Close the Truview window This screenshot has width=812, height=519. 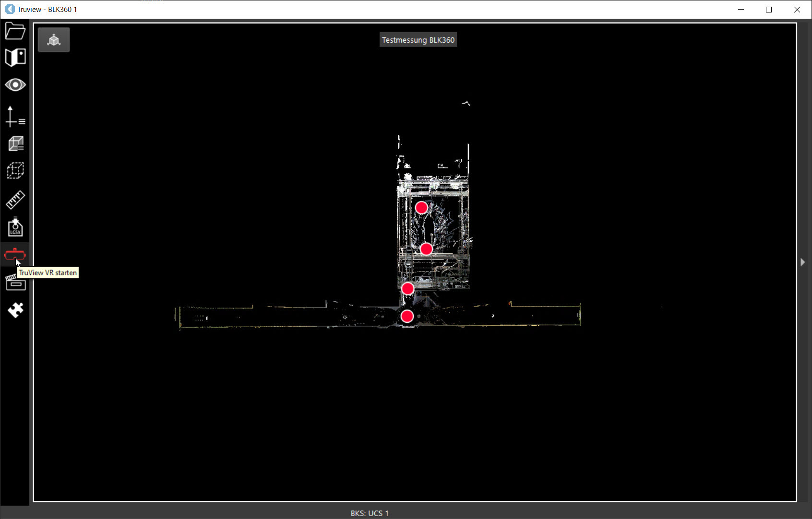point(797,10)
